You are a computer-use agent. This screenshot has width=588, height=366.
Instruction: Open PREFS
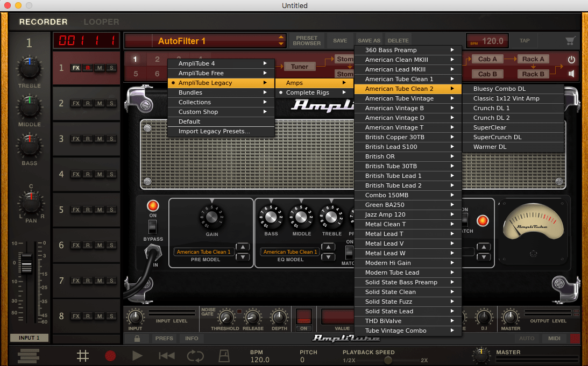click(x=164, y=338)
